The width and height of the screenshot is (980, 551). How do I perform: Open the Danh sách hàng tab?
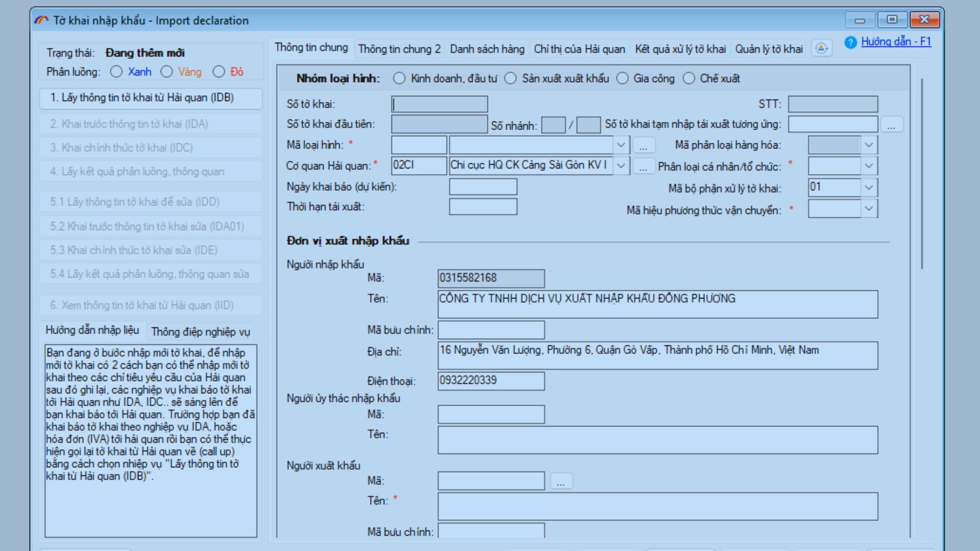tap(487, 49)
